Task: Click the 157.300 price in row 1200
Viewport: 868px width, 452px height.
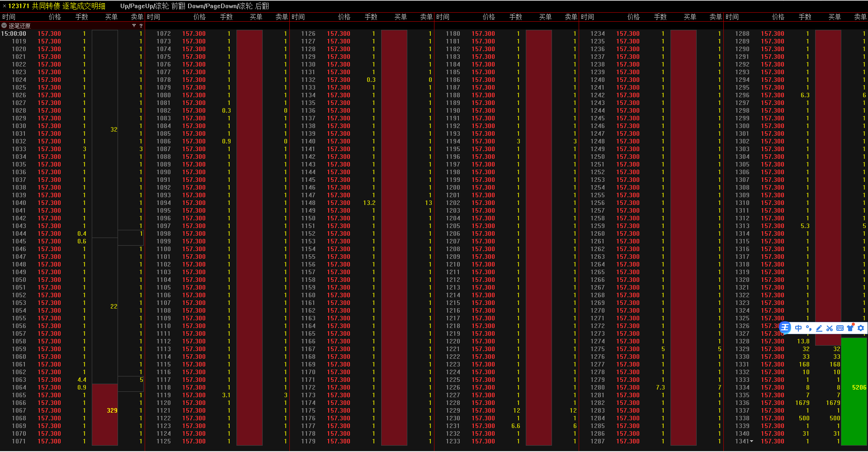Action: (483, 188)
